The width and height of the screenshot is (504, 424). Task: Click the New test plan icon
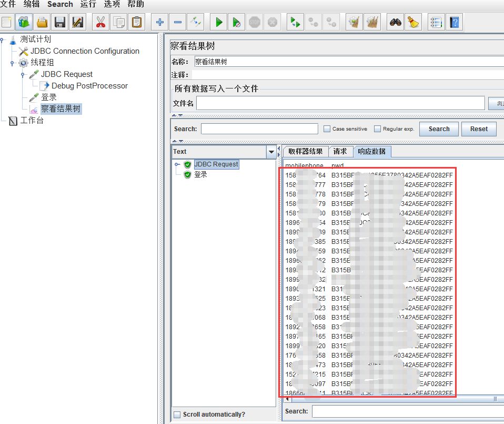tap(6, 22)
